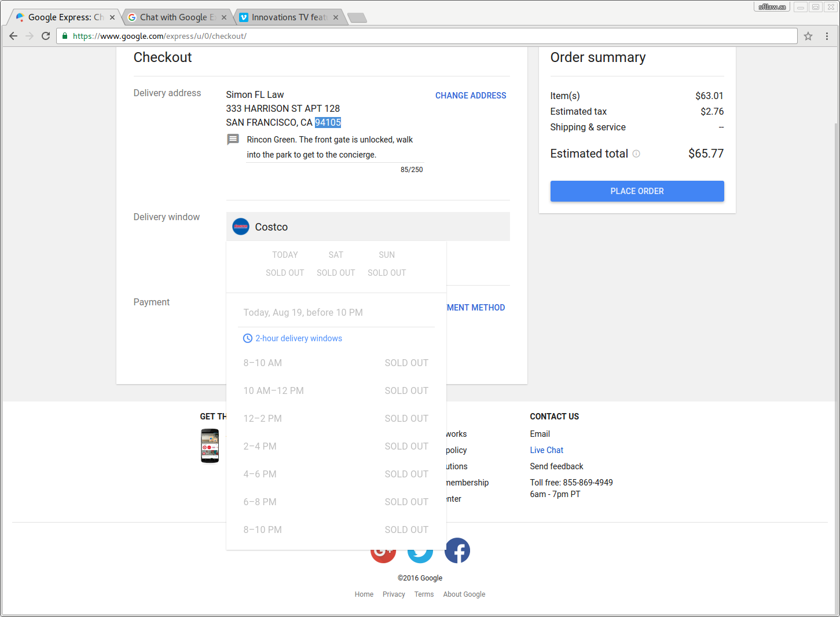Click into the delivery instructions text field
The image size is (840, 617).
click(x=335, y=147)
